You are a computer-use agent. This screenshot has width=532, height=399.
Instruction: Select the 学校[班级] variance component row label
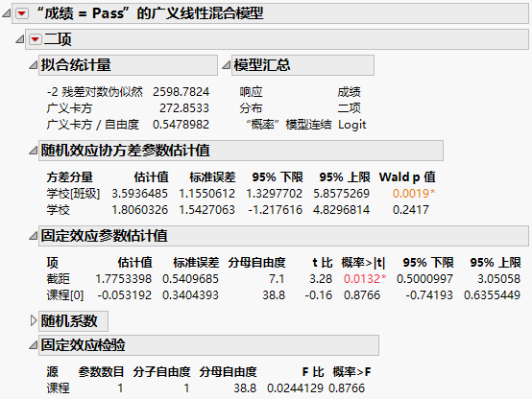pyautogui.click(x=73, y=194)
